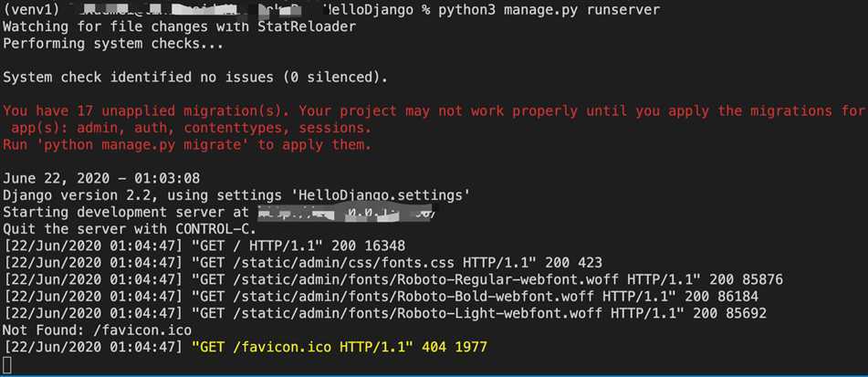Click the 'Watching for file changes with StatReloader' line
This screenshot has height=377, width=868.
click(179, 26)
